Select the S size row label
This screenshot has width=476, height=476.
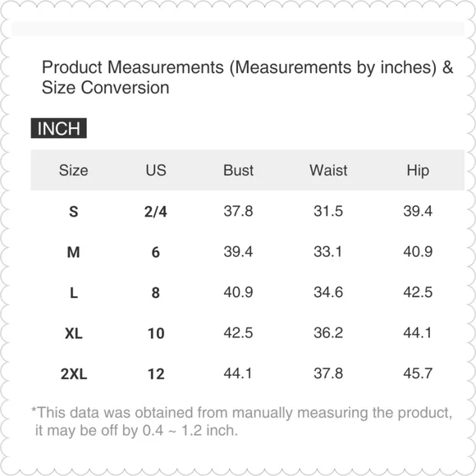74,212
